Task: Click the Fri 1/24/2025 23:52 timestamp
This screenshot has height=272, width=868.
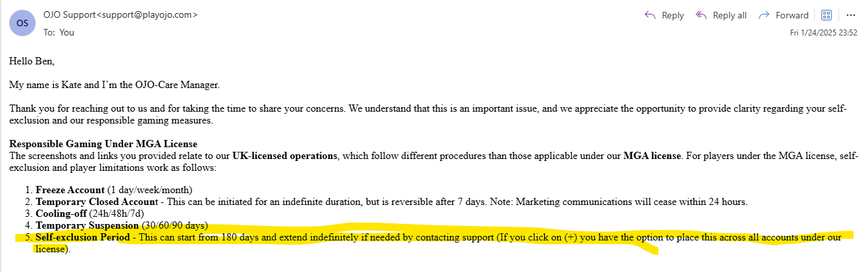Action: [823, 32]
